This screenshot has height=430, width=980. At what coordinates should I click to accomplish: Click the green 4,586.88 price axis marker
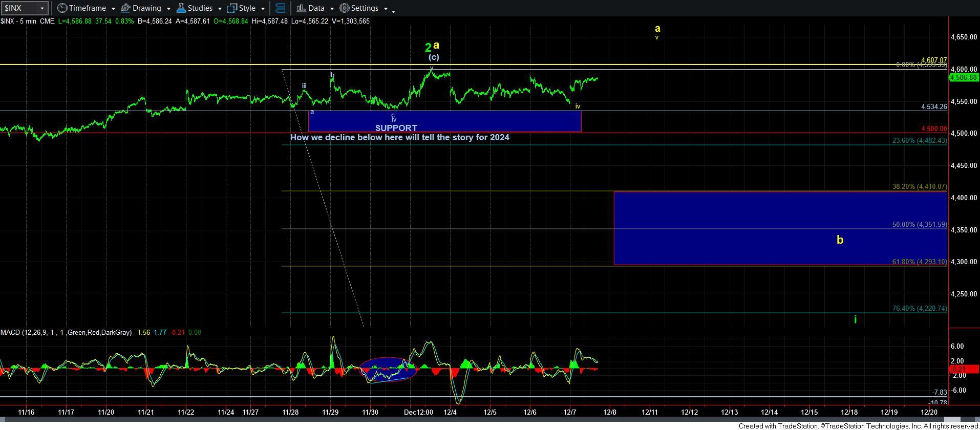[964, 77]
